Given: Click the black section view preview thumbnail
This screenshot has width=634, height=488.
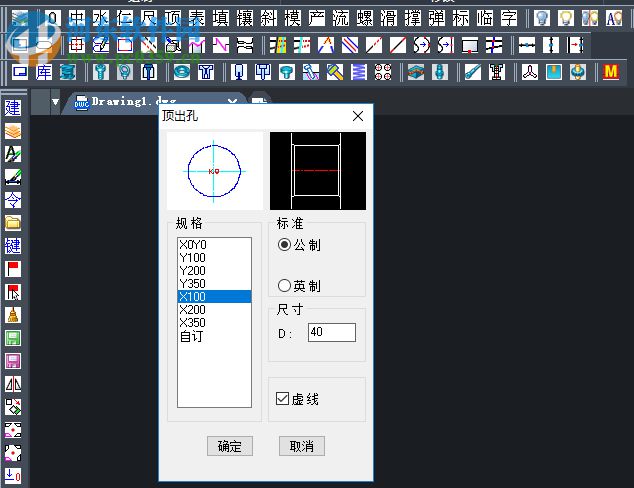Looking at the screenshot, I should pos(318,171).
